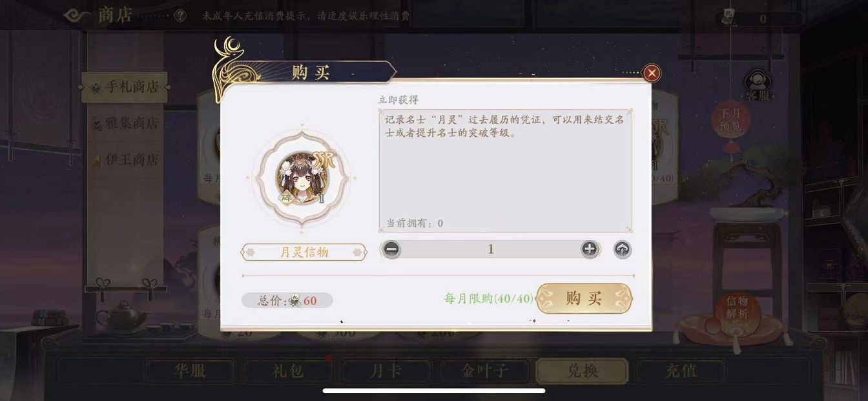
Task: Open the 下月预览 lantern preview
Action: [731, 119]
